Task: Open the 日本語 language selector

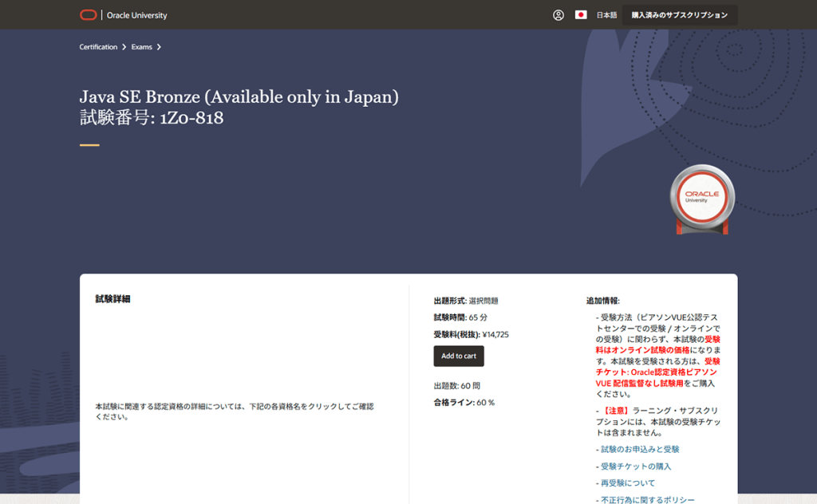Action: [606, 15]
